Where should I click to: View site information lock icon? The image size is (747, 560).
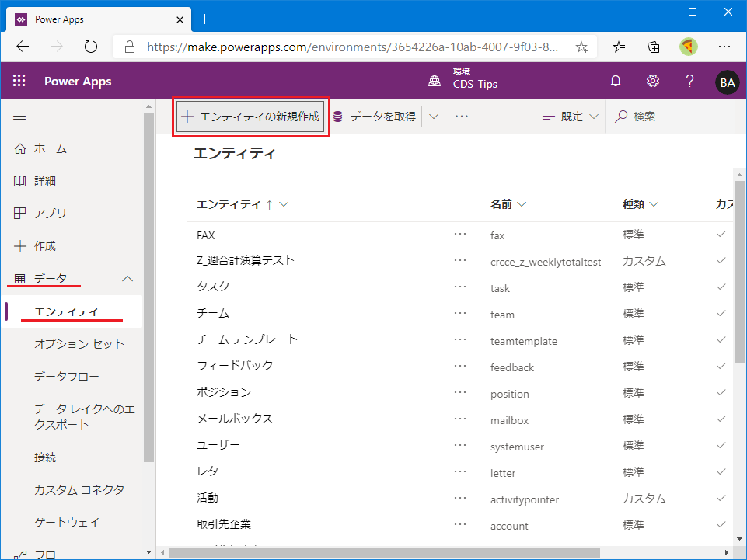(130, 47)
